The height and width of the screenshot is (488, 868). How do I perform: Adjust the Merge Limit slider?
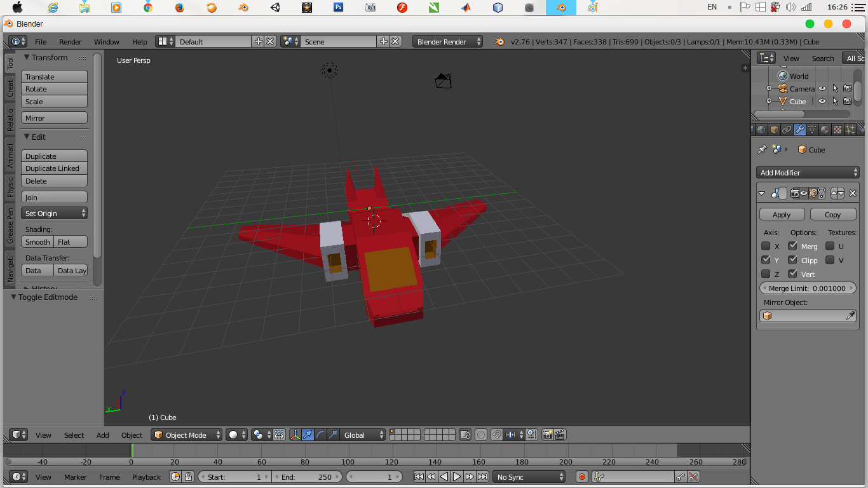[x=808, y=288]
